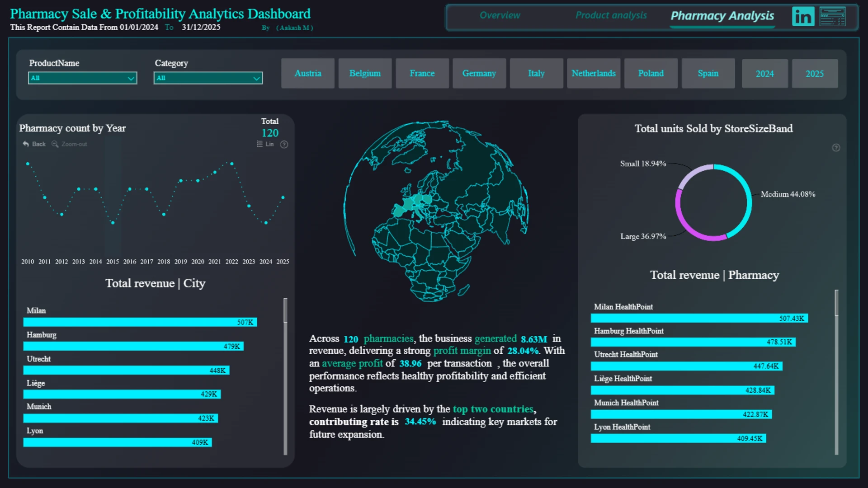The image size is (868, 488).
Task: Select the Netherlands filter button
Action: [594, 73]
